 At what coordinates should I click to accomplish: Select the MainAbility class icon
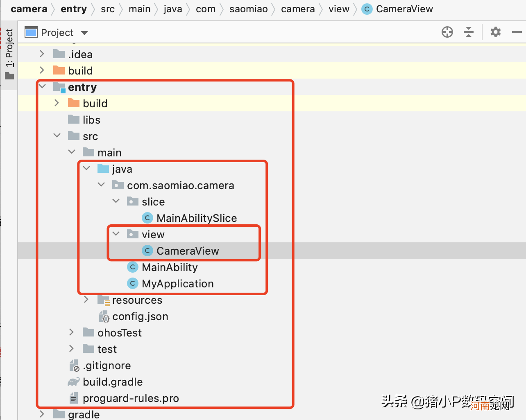132,267
